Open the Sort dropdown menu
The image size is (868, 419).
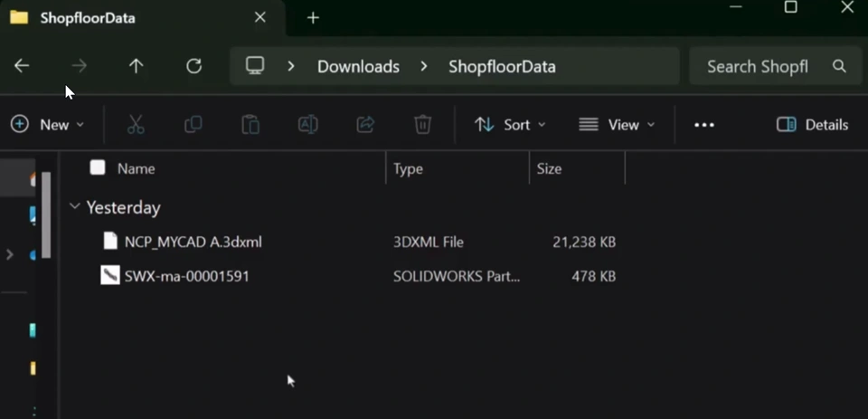(x=511, y=125)
